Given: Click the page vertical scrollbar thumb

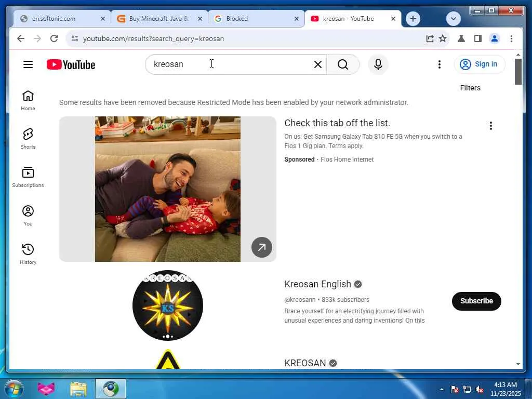Looking at the screenshot, I should click(x=518, y=72).
